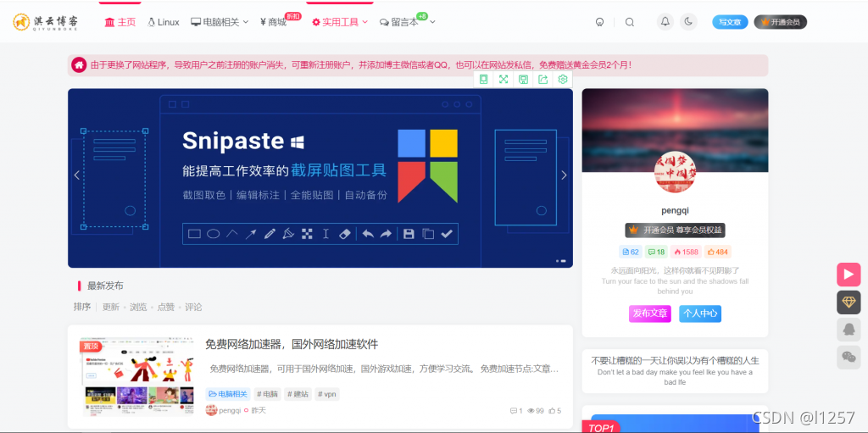Click the save floppy-disk icon in the floating toolbar
Screen dimensions: 868x433
[x=523, y=79]
